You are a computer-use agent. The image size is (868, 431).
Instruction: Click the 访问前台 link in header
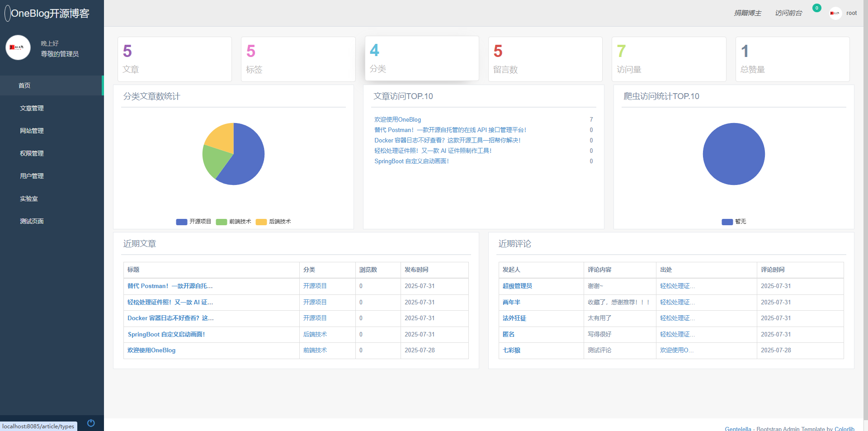click(788, 13)
